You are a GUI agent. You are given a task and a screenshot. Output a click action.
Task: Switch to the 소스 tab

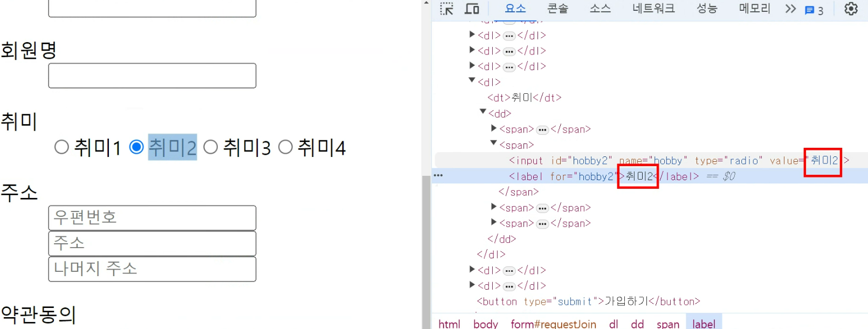(x=600, y=9)
